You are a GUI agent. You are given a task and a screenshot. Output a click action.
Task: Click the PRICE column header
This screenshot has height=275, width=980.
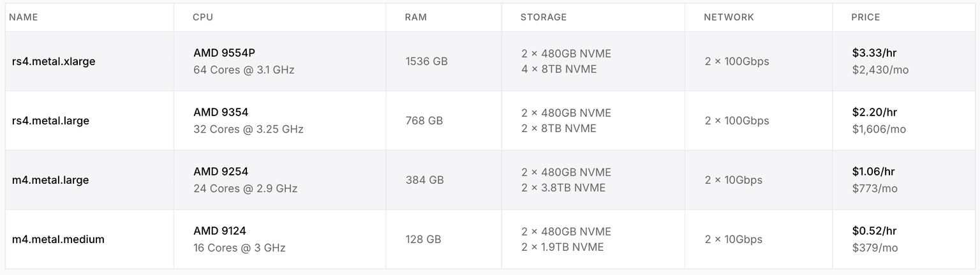(x=866, y=17)
